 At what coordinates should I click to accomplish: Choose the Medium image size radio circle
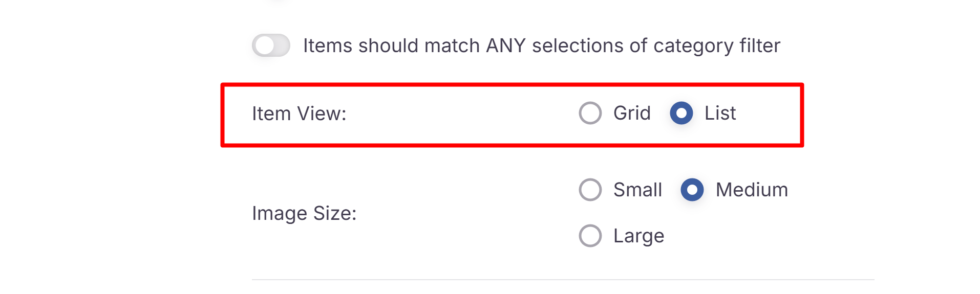click(x=692, y=190)
